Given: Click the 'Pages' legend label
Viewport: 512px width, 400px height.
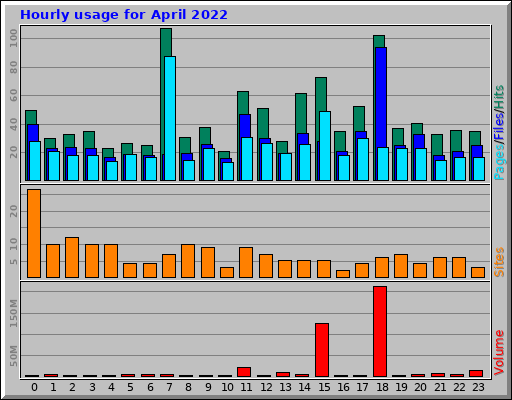Looking at the screenshot, I should 499,162.
